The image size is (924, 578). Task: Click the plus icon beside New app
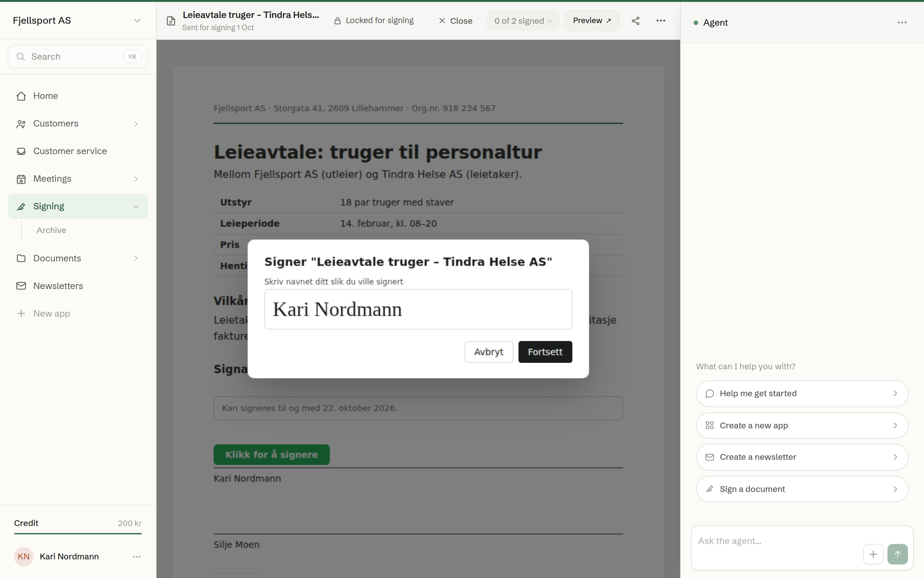(21, 313)
